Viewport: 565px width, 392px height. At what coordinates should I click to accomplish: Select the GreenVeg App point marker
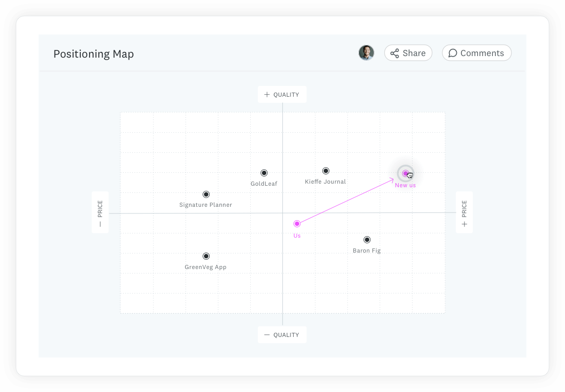click(206, 256)
